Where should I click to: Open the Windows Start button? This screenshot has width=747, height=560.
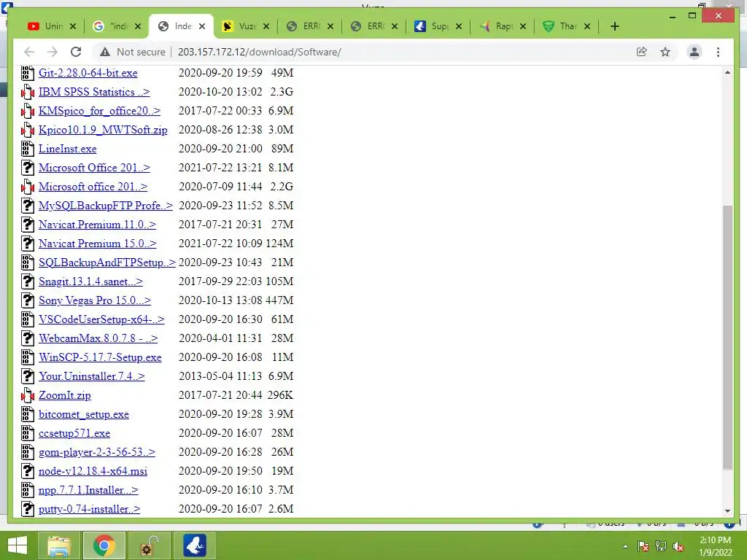pyautogui.click(x=18, y=545)
